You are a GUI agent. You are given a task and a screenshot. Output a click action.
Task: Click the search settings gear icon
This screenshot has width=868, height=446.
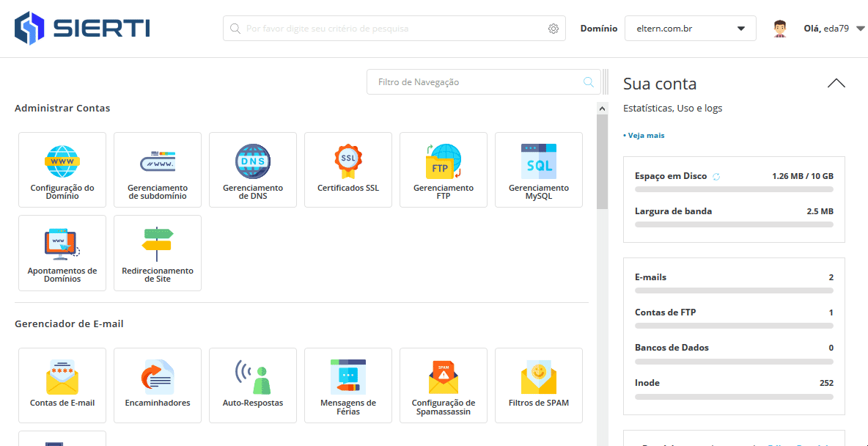pyautogui.click(x=553, y=29)
